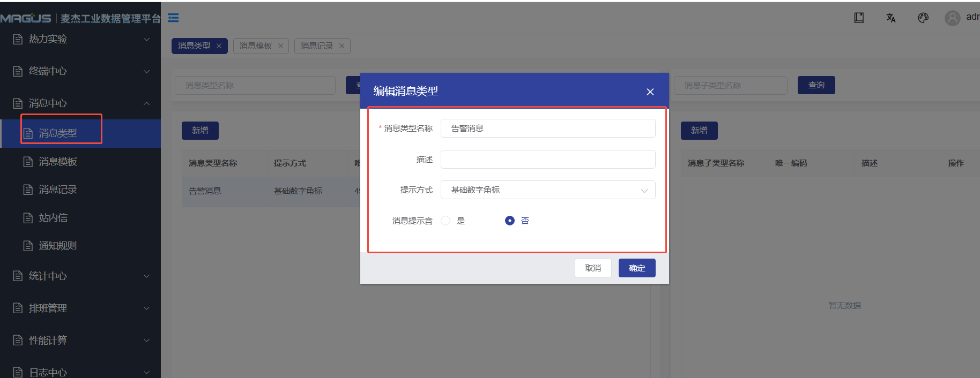Close the 消息记录 tab using its X
980x378 pixels.
point(341,46)
